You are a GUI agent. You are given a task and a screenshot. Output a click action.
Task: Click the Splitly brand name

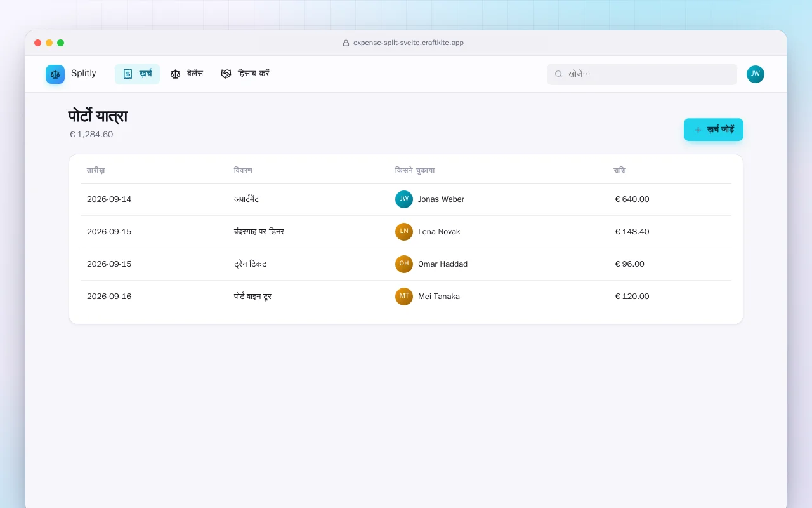tap(84, 74)
